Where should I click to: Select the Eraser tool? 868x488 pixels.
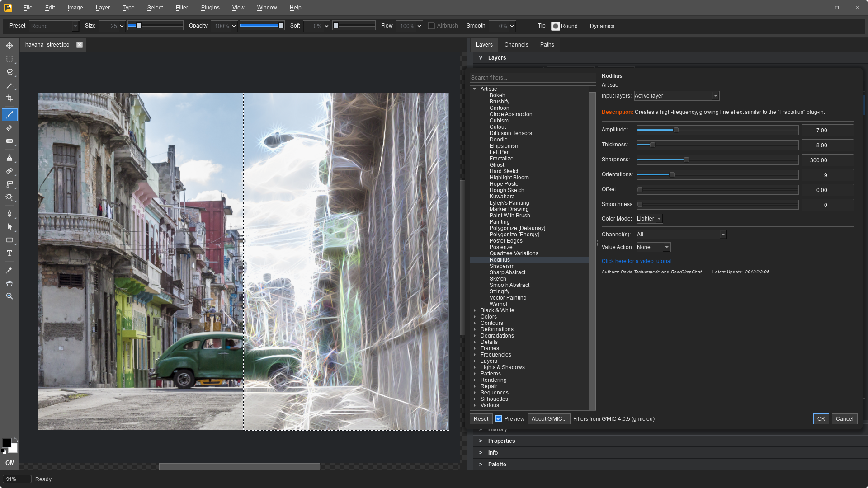point(9,128)
